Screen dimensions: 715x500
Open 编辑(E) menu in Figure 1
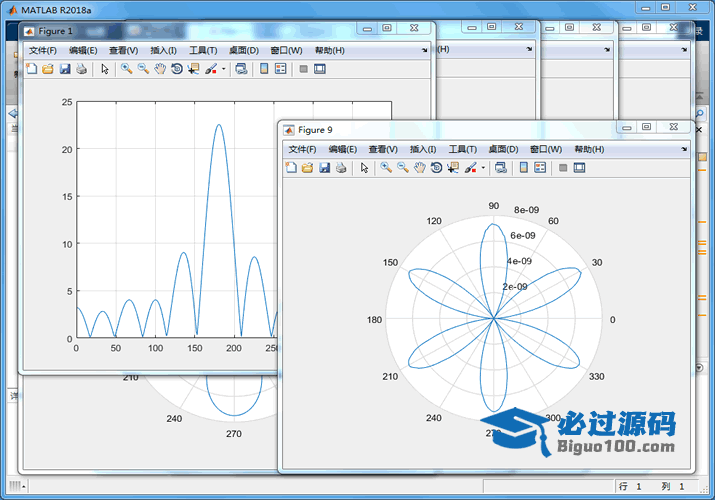coord(83,51)
